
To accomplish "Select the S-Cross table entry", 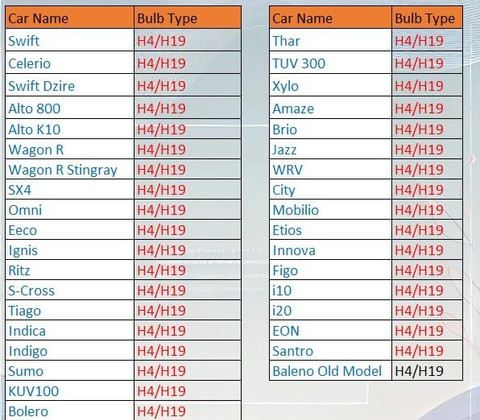I will (x=70, y=290).
